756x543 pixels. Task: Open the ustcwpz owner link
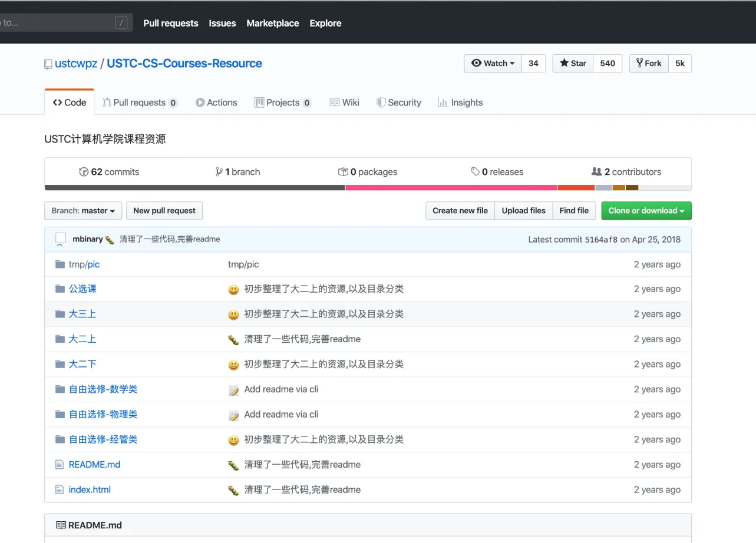click(x=76, y=64)
